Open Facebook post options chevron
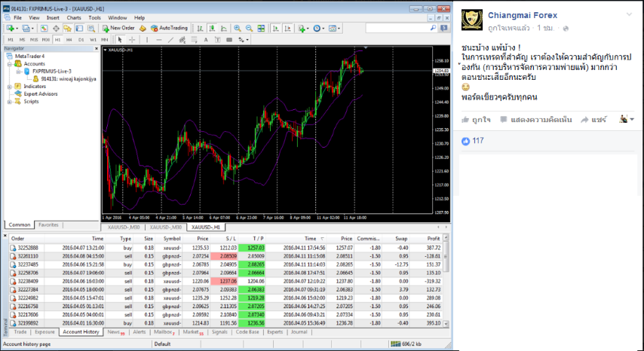Image resolution: width=644 pixels, height=351 pixels. click(x=629, y=15)
